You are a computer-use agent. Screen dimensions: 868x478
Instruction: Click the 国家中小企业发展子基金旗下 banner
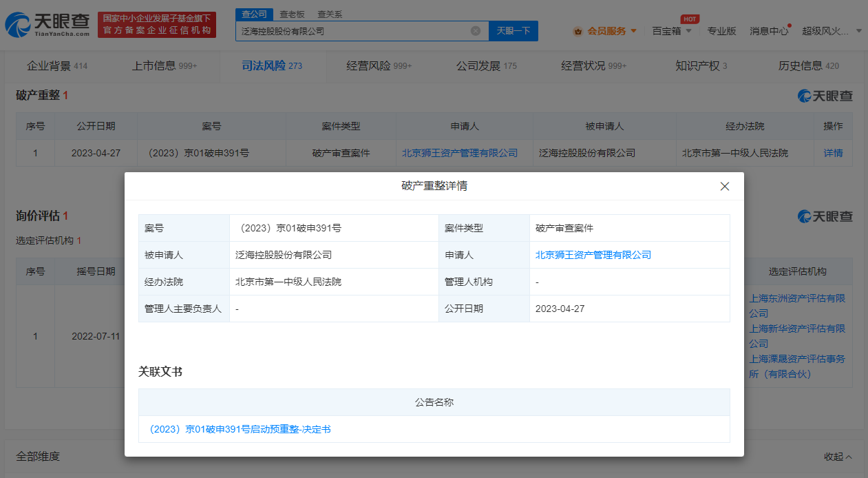click(x=157, y=25)
